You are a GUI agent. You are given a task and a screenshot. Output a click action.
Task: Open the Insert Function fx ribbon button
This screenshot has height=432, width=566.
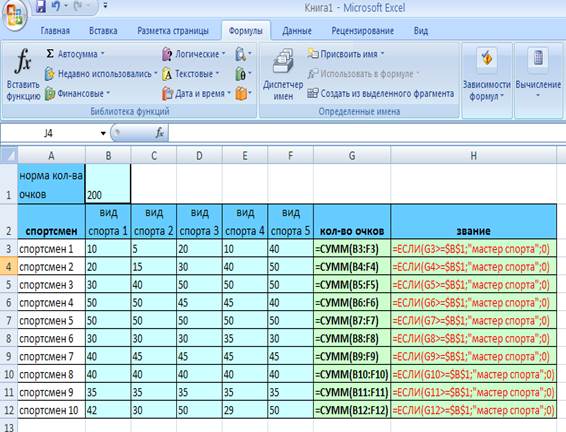pyautogui.click(x=23, y=74)
